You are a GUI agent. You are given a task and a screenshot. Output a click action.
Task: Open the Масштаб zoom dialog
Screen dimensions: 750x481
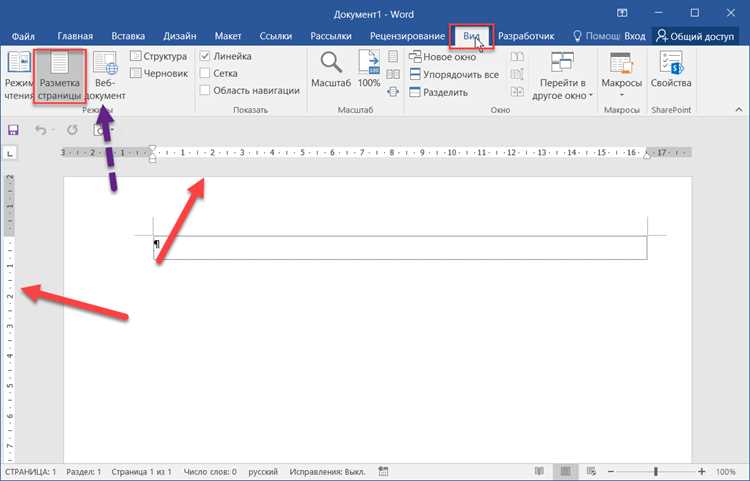331,63
